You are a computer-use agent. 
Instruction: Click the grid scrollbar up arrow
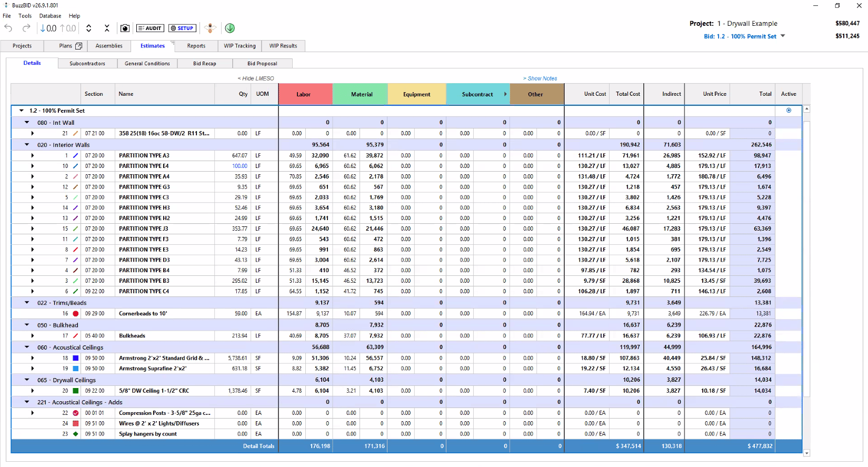pyautogui.click(x=806, y=109)
